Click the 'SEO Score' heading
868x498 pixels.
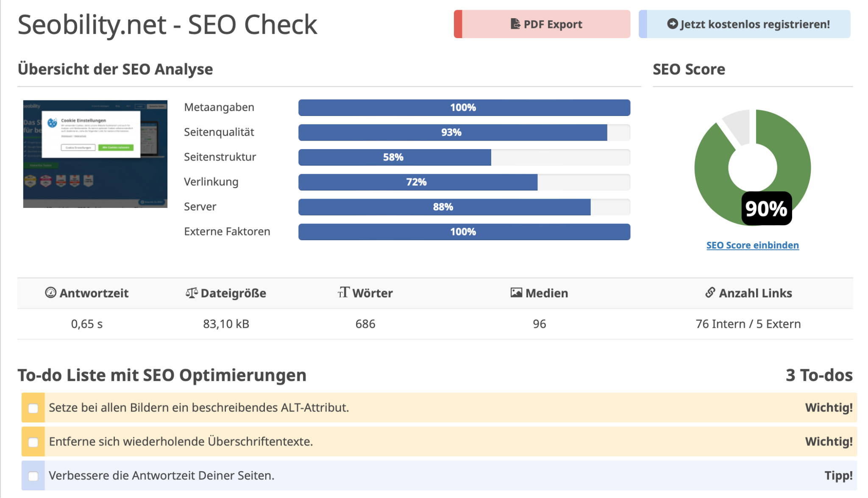(x=689, y=69)
